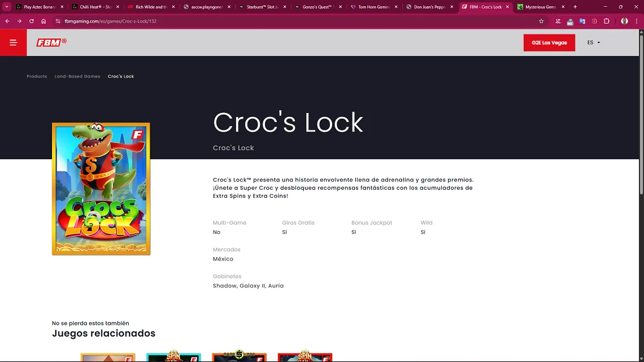Click the FBM logo in the header

coord(51,42)
